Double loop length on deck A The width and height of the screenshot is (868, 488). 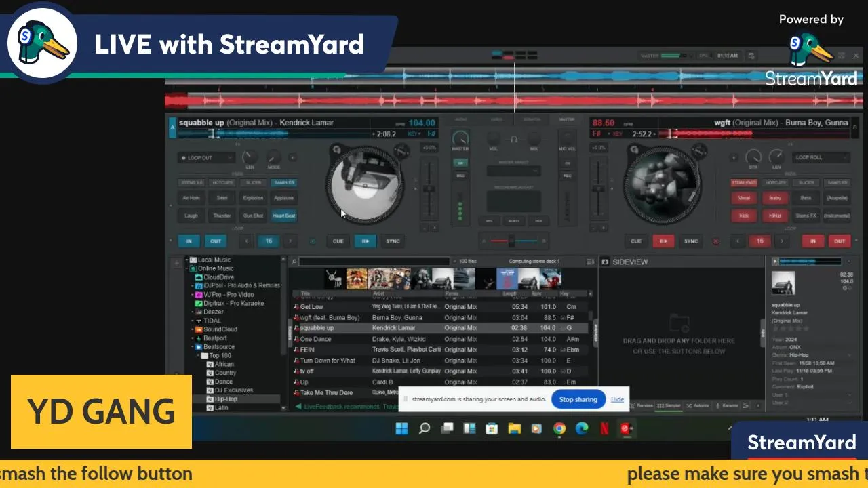tap(290, 241)
